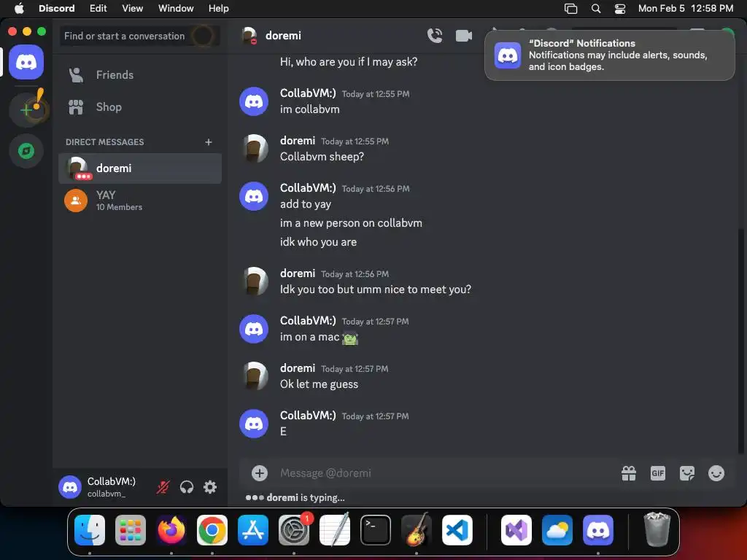Open Discord home direct messages button
The image size is (747, 560).
click(26, 62)
